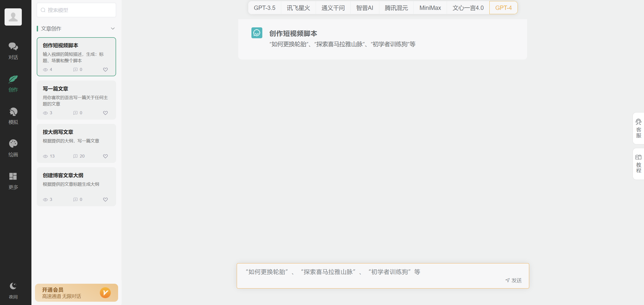Favorite the 写一篇文章 card

coord(105,113)
